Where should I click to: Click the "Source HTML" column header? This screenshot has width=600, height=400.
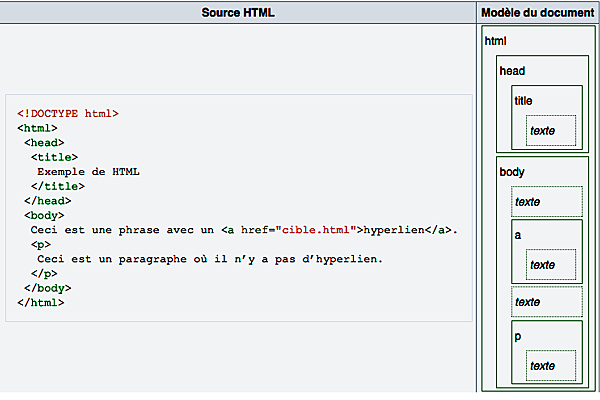(238, 13)
